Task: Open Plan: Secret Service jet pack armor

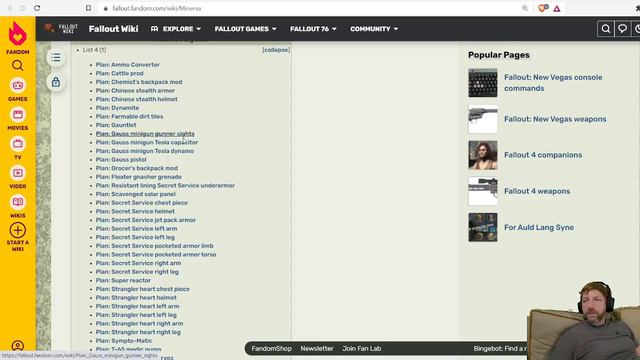Action: (146, 220)
